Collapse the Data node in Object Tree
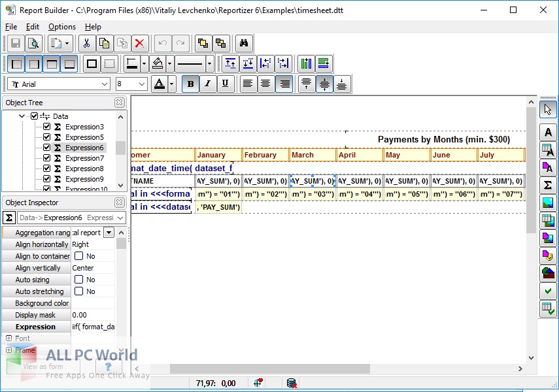This screenshot has height=392, width=559. [22, 116]
